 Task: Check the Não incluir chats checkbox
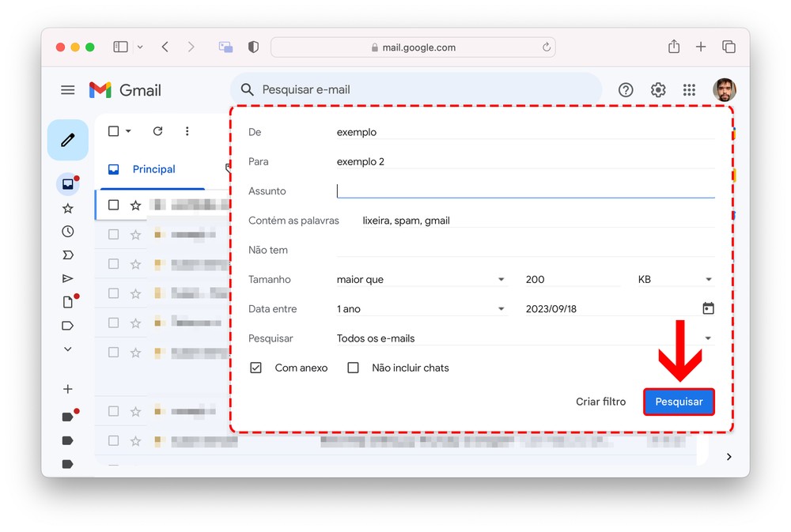[x=354, y=368]
